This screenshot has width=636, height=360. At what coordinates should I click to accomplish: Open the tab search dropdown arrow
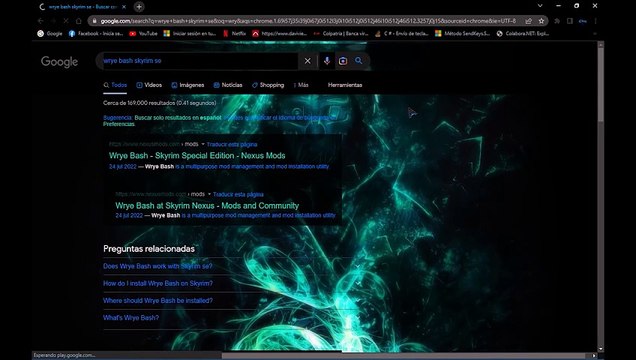pyautogui.click(x=540, y=6)
